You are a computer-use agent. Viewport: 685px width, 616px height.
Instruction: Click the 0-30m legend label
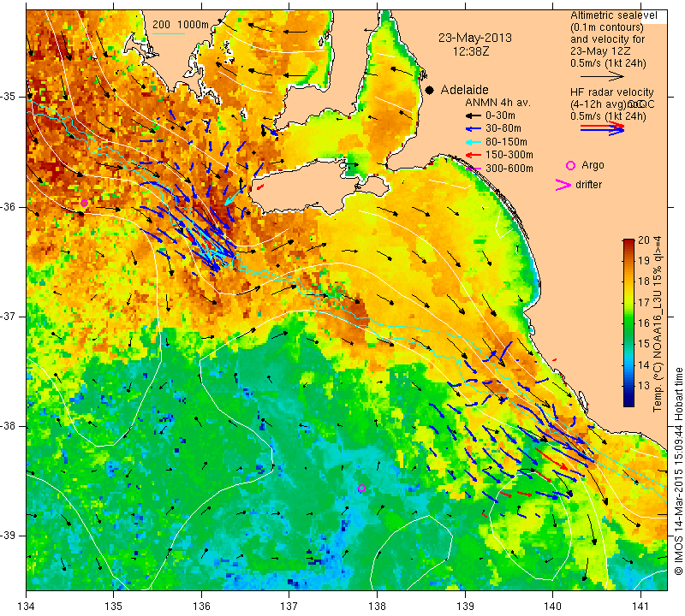click(500, 115)
